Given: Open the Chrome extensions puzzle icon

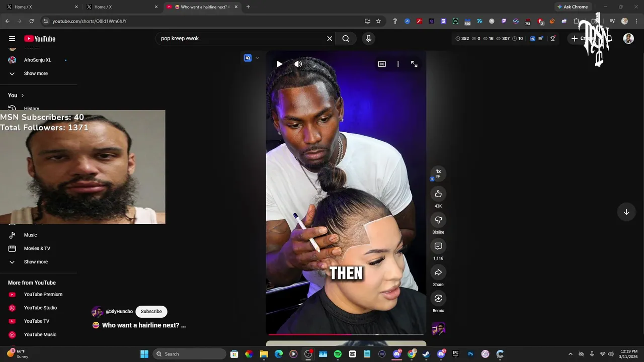Looking at the screenshot, I should [x=577, y=21].
